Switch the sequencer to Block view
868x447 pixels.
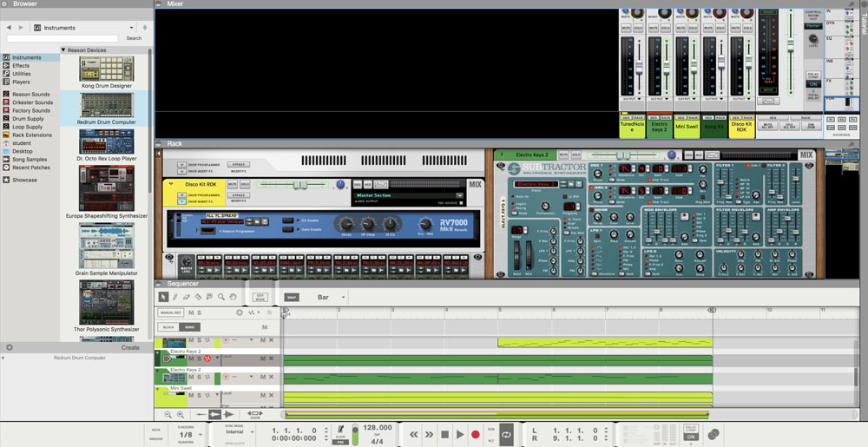[169, 327]
